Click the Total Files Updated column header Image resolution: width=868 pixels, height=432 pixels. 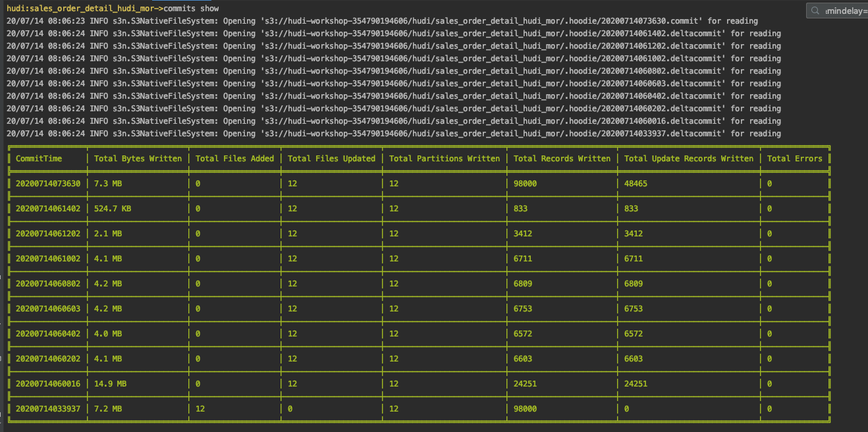pyautogui.click(x=331, y=159)
